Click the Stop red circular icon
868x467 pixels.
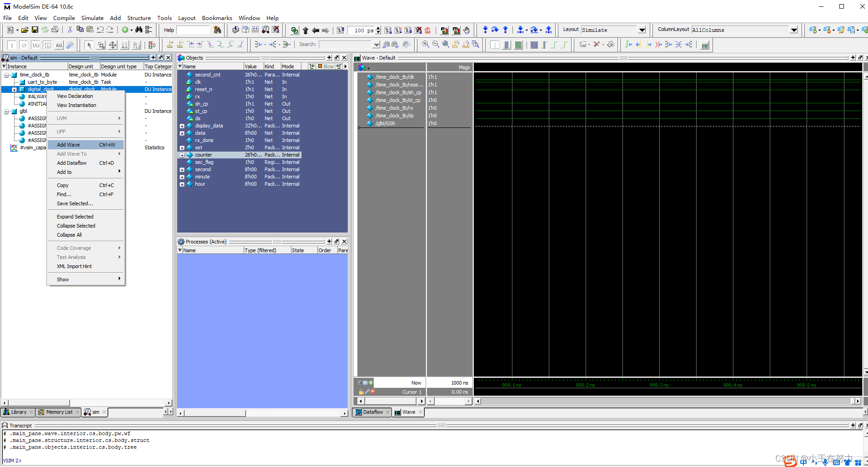click(428, 30)
